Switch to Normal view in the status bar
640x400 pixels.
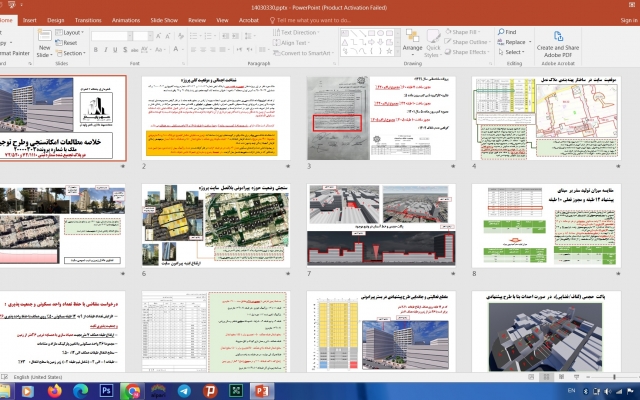tap(531, 377)
